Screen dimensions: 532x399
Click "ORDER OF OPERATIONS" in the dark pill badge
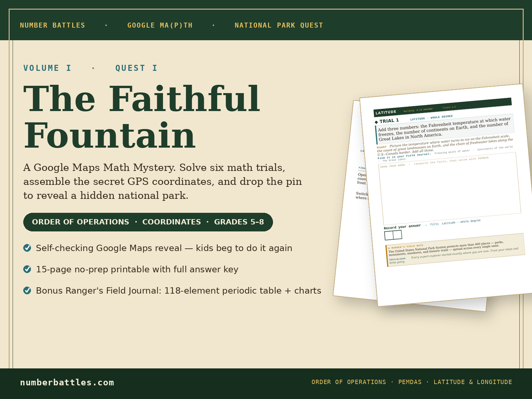(x=80, y=222)
